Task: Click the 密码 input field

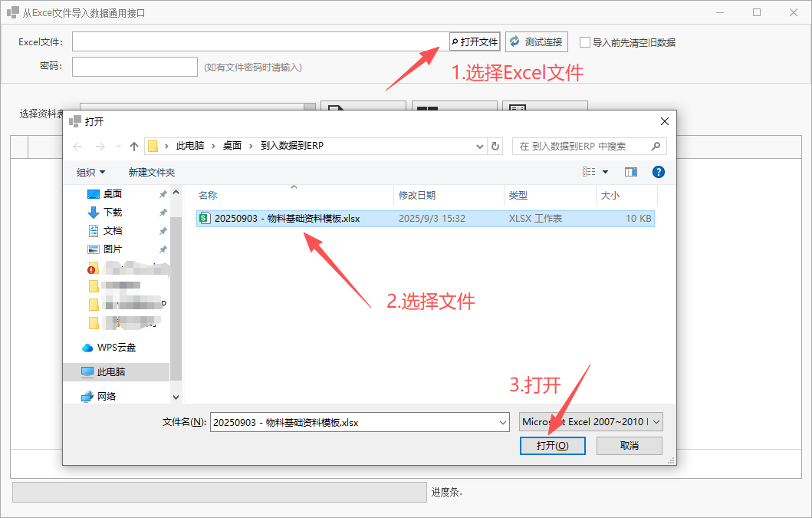Action: click(x=135, y=66)
